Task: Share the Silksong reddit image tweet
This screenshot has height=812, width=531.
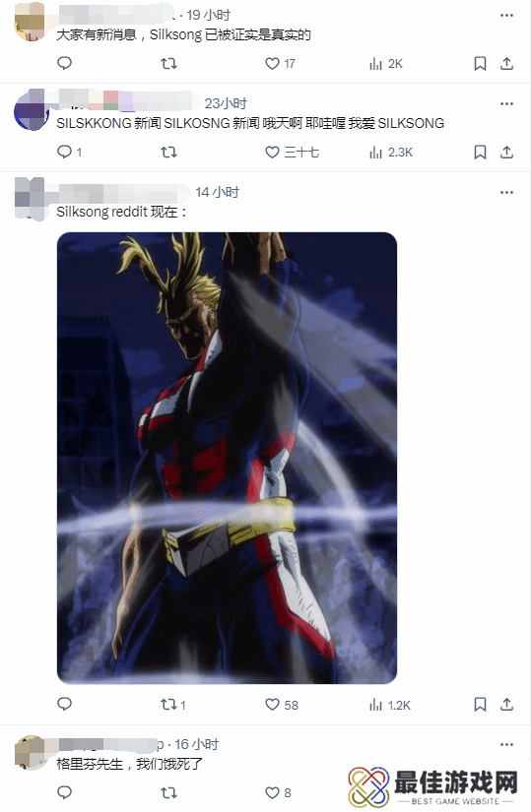Action: 506,705
